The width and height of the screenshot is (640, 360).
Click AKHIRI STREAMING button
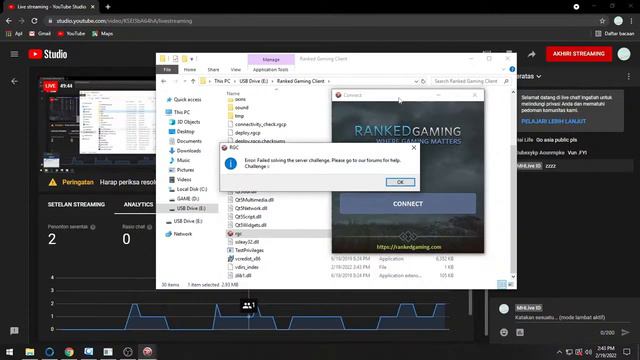pyautogui.click(x=579, y=54)
